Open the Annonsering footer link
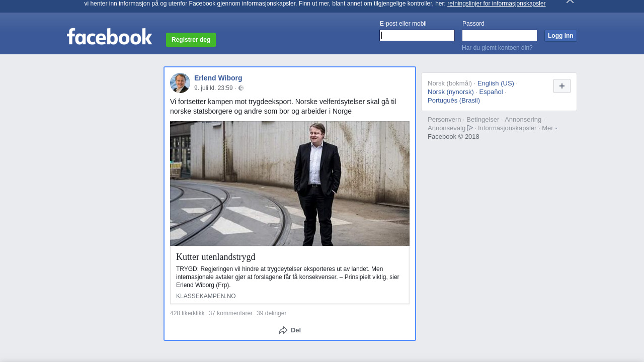 pos(523,120)
